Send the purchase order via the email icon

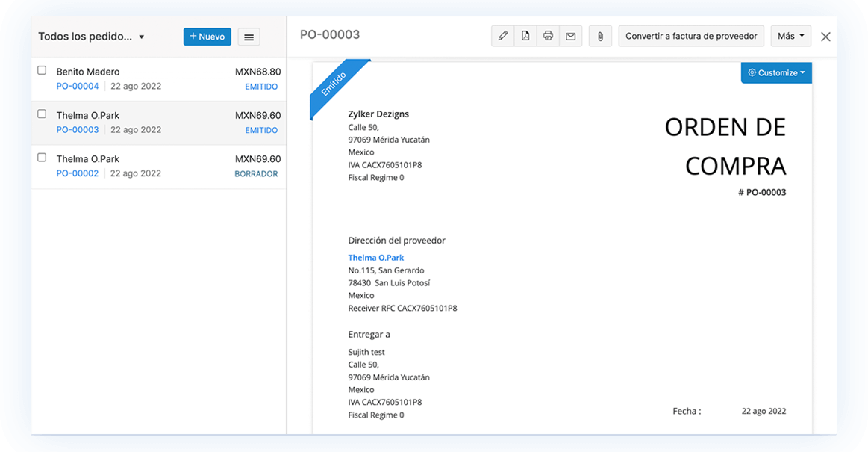pos(570,35)
